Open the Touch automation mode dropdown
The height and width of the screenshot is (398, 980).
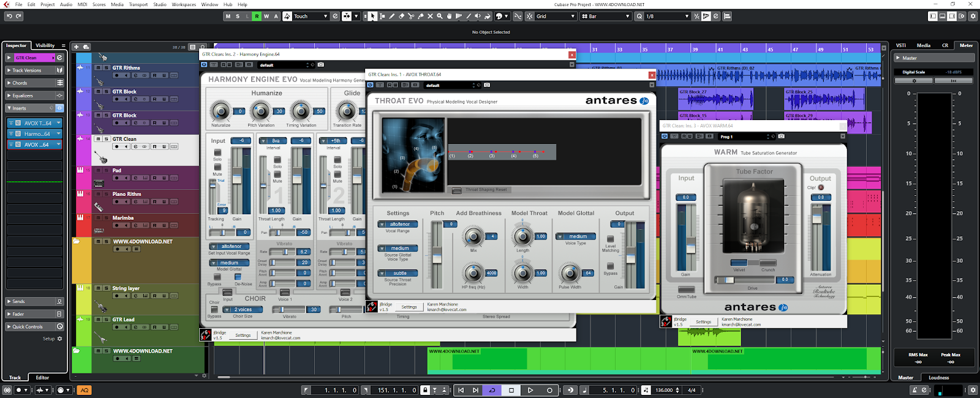point(311,16)
